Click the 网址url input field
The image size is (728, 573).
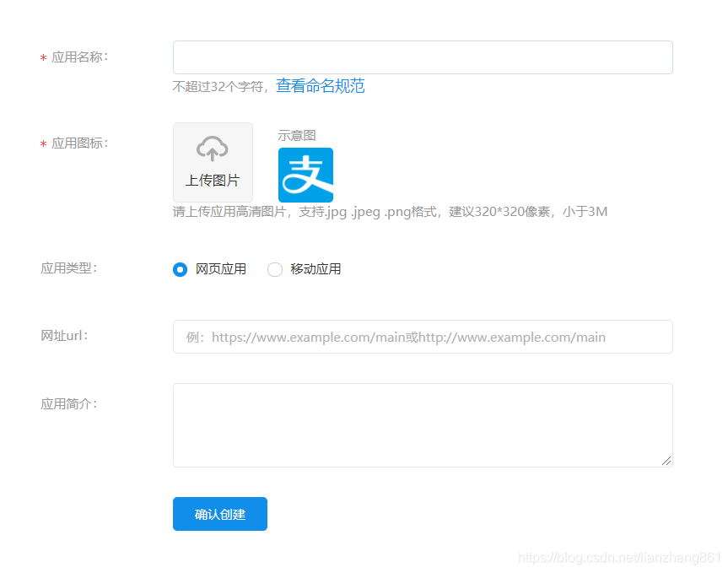423,337
